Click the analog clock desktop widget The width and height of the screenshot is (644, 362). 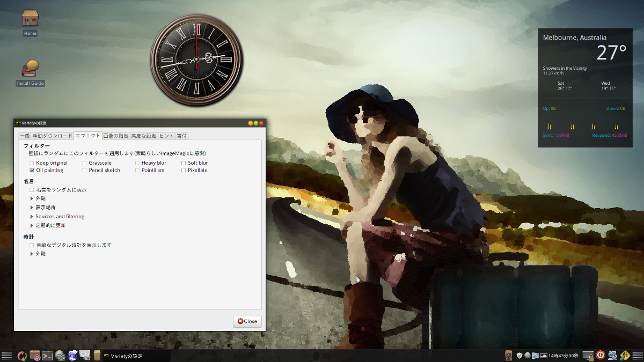(x=196, y=59)
